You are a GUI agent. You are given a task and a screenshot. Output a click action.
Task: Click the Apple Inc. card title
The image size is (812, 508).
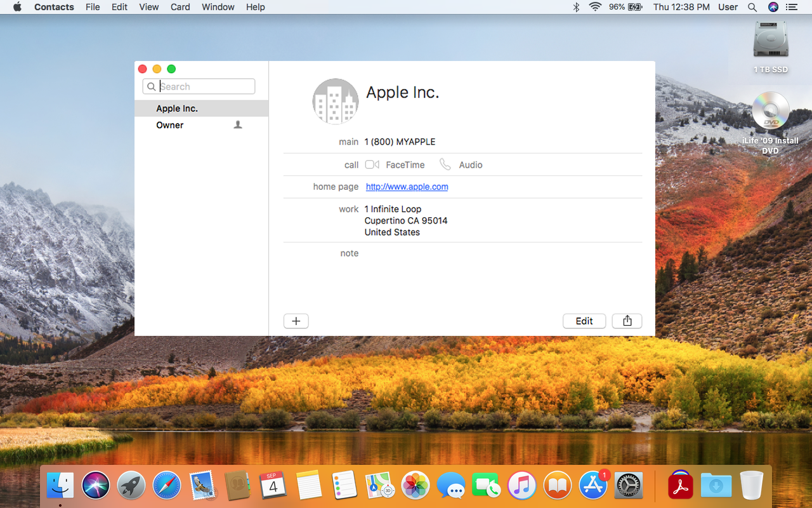(403, 93)
